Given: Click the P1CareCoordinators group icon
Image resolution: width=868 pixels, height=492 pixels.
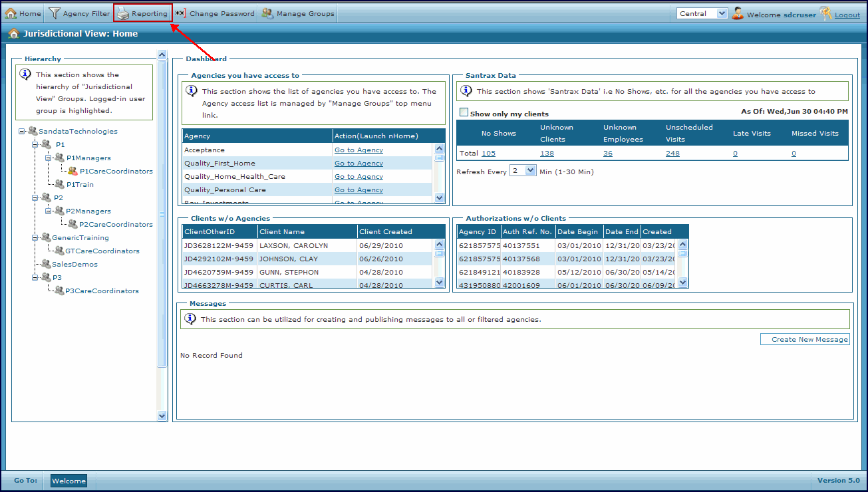Looking at the screenshot, I should click(72, 171).
